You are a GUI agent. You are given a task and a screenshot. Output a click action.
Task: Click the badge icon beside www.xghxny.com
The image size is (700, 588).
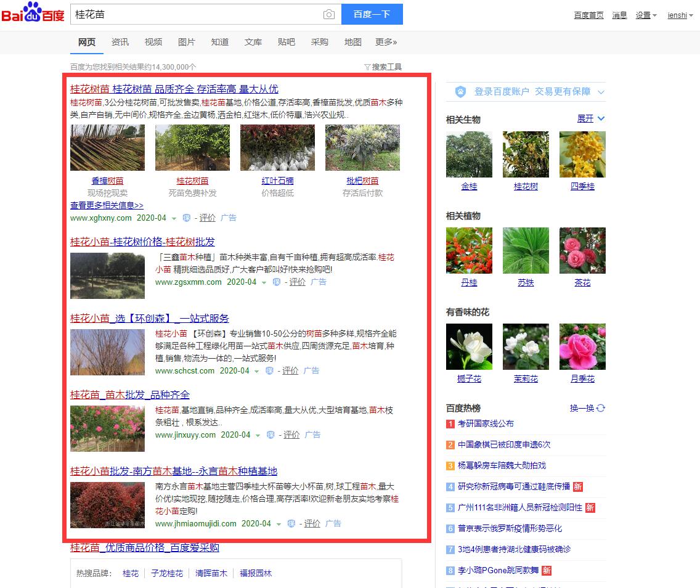[x=187, y=218]
